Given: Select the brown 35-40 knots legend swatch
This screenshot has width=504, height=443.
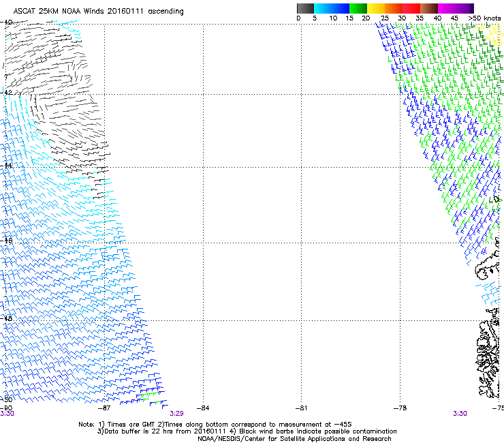Looking at the screenshot, I should coord(429,8).
